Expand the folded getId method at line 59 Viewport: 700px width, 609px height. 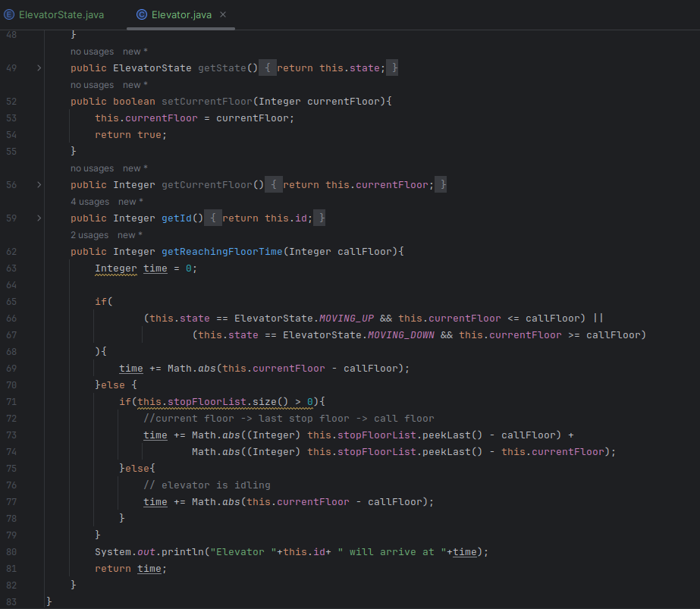tap(39, 218)
